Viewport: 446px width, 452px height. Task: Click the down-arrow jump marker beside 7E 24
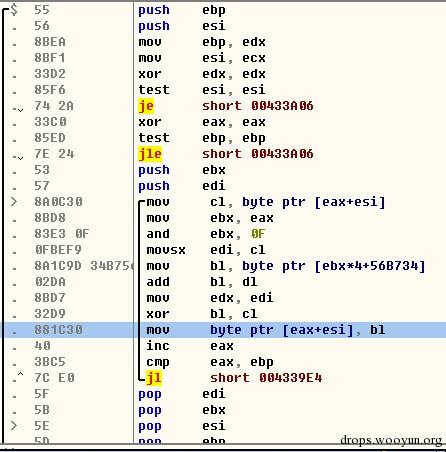click(20, 158)
